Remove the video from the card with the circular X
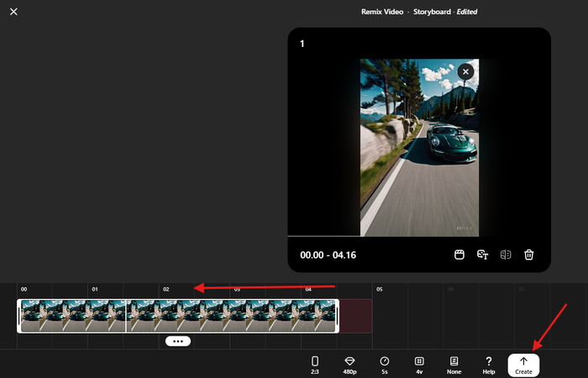Image resolution: width=588 pixels, height=378 pixels. (x=465, y=71)
